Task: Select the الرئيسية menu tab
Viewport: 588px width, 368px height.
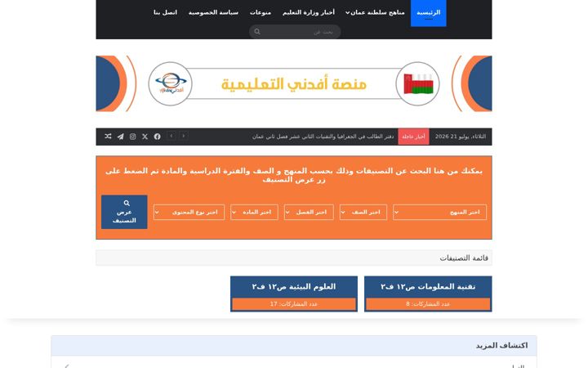Action: [429, 13]
